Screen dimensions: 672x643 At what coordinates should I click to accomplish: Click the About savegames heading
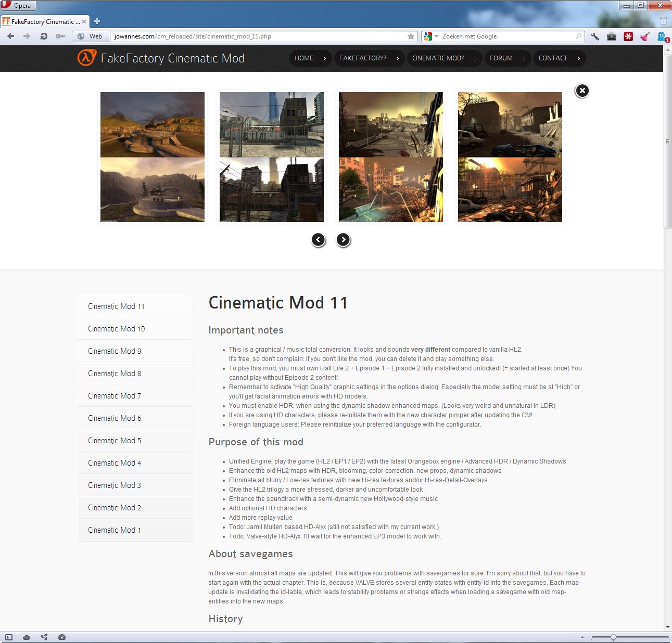250,554
